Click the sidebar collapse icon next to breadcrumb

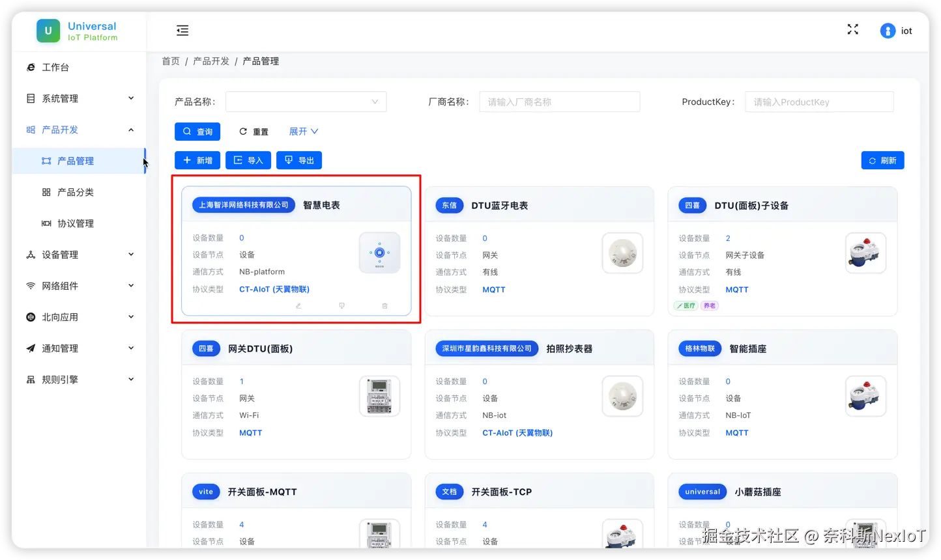182,30
